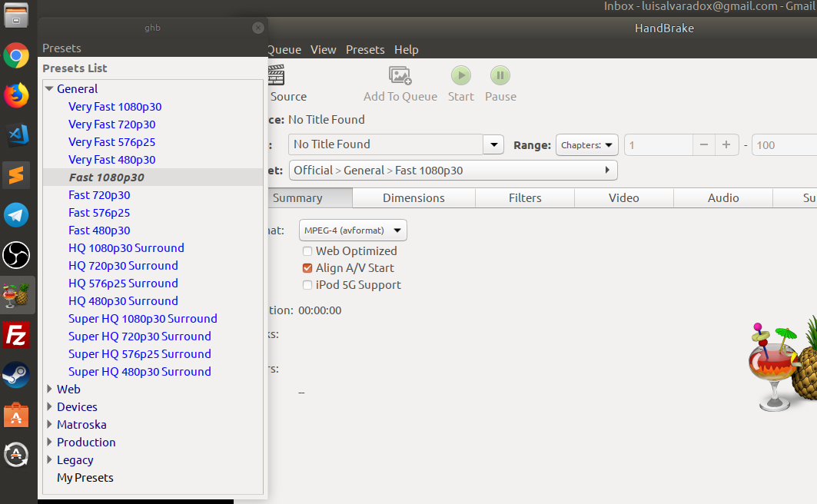817x504 pixels.
Task: Enable the Web Optimized checkbox
Action: pos(307,251)
